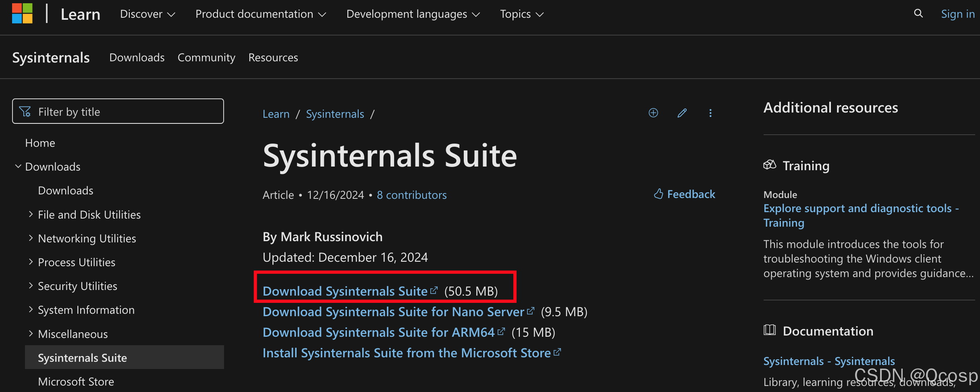Open Sysinternals - Sysinternals documentation link
Screen dimensions: 980x392
[x=829, y=361]
